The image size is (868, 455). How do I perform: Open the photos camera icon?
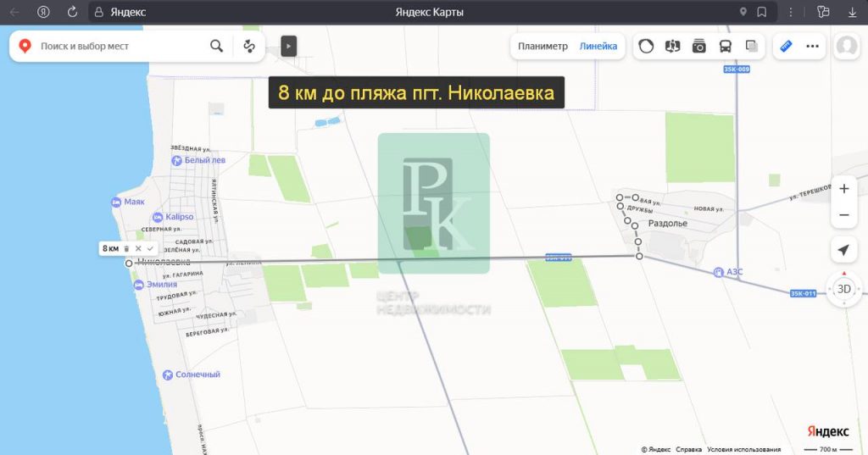coord(698,46)
